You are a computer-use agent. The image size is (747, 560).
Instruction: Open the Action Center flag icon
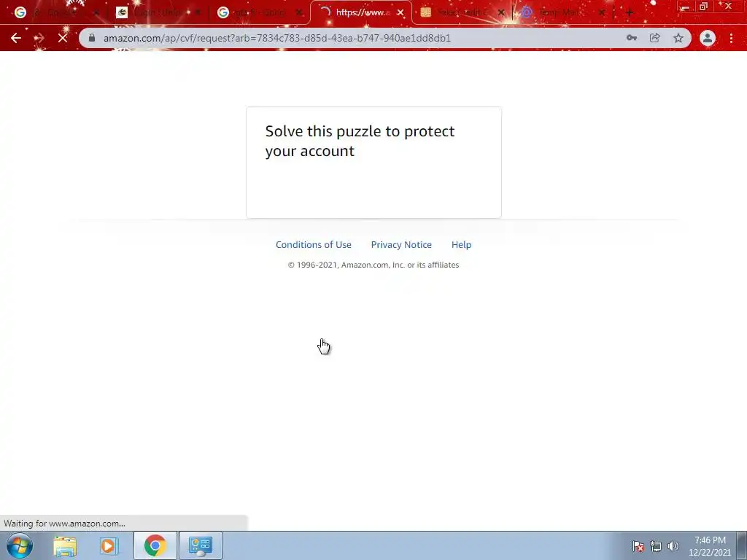638,546
